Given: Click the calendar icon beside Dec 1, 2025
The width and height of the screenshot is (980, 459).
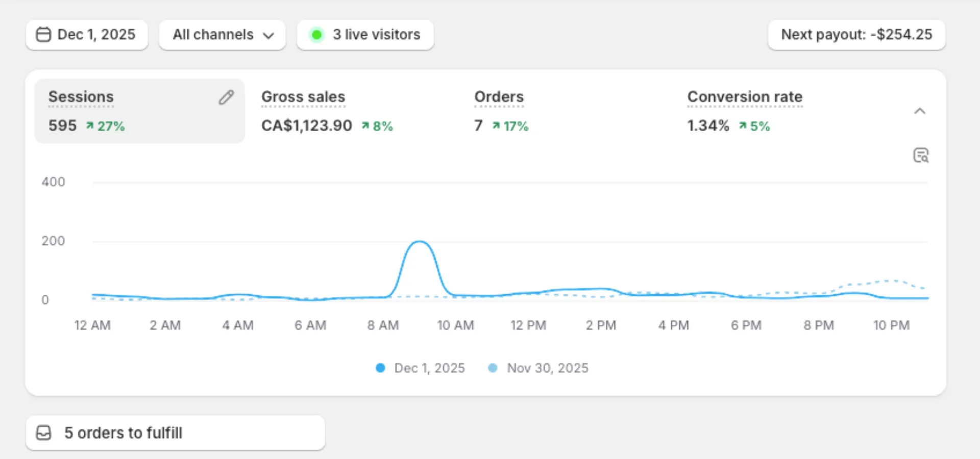Looking at the screenshot, I should click(43, 35).
